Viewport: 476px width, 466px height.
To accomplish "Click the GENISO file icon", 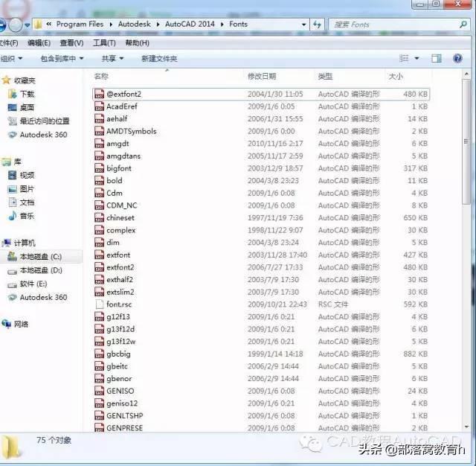I will point(99,391).
